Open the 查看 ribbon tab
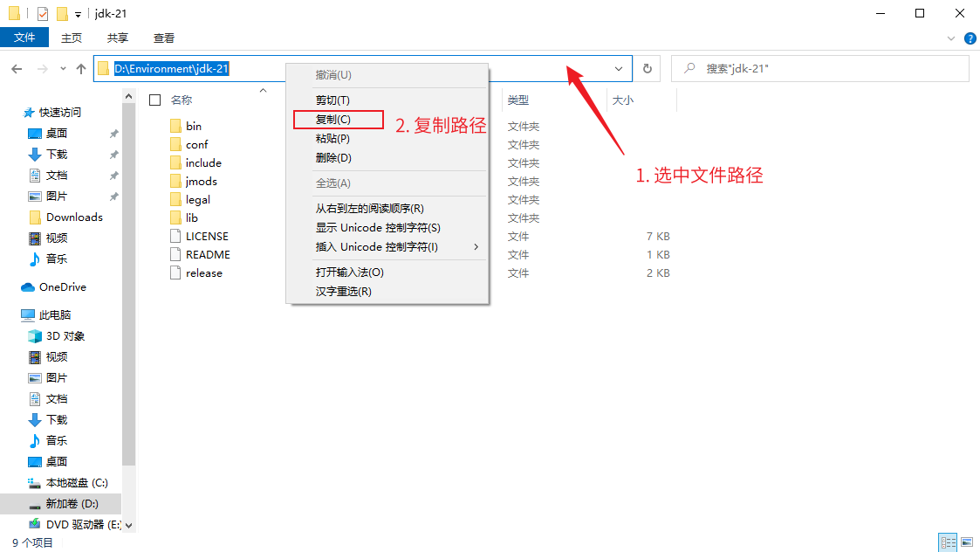980x552 pixels. click(x=164, y=38)
